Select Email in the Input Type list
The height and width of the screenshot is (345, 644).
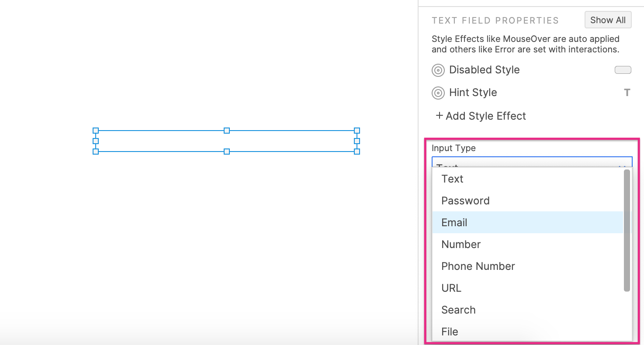(454, 222)
